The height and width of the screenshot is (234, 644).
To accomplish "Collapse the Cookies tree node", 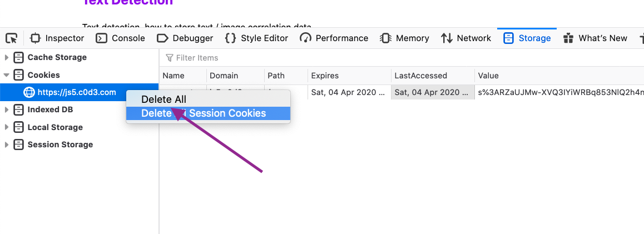I will point(6,75).
